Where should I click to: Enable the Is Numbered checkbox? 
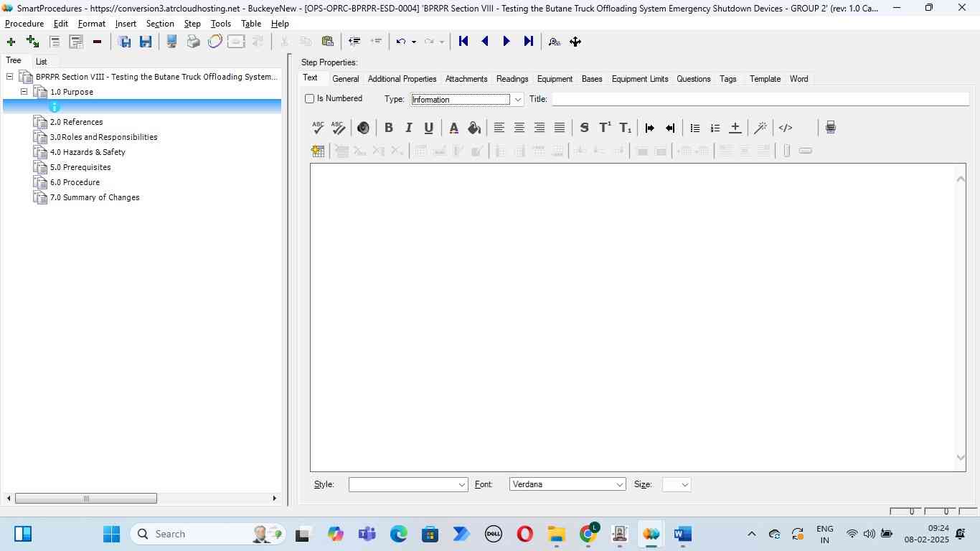pos(310,98)
